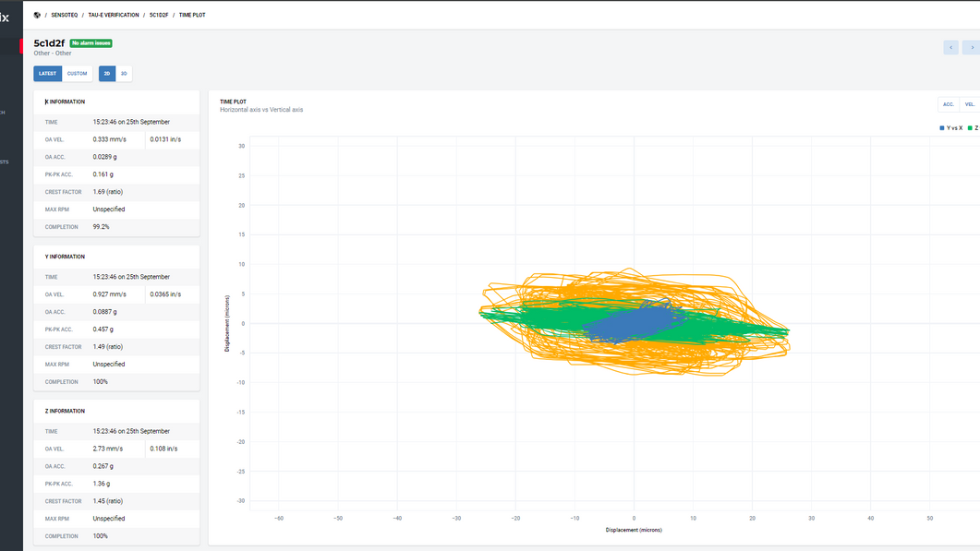Switch to the LATEST tab
Viewport: 980px width, 551px height.
(47, 73)
